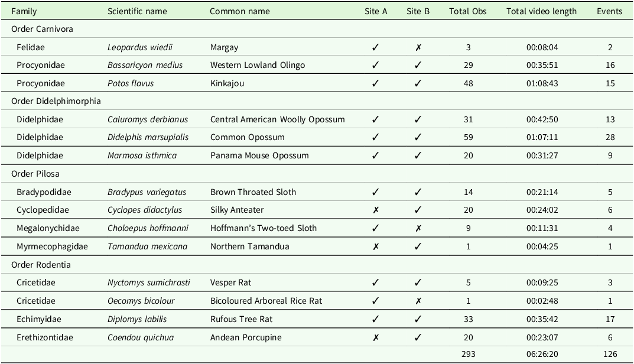Click Site B checkmark for Rufous Tree Rat
The height and width of the screenshot is (364, 634).
418,319
